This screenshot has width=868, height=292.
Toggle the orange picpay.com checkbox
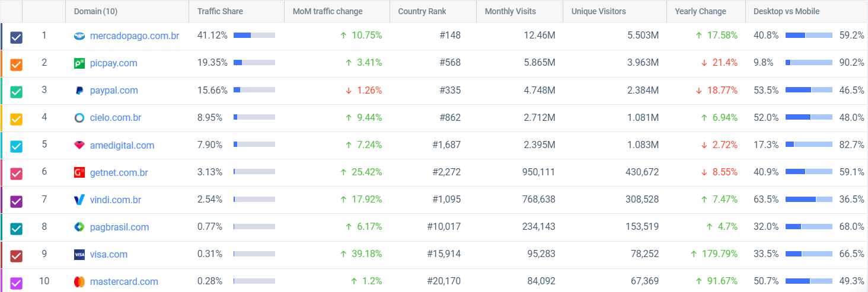coord(17,65)
